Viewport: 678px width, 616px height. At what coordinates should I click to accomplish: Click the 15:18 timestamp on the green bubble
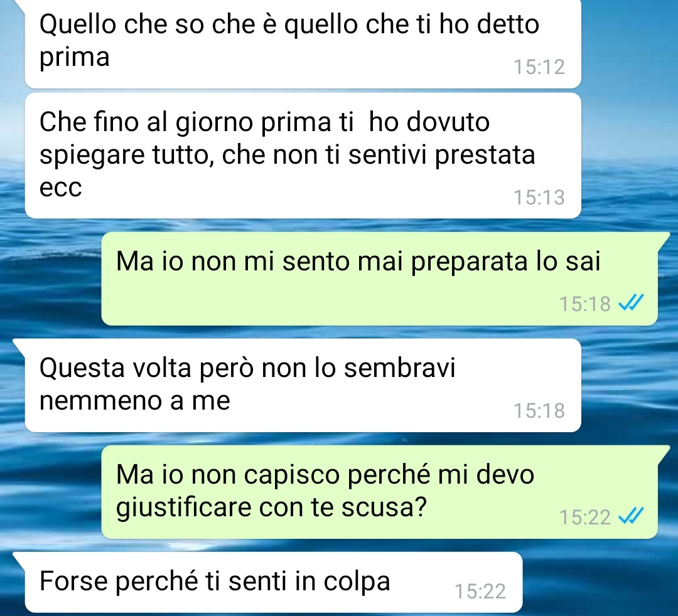(x=584, y=304)
